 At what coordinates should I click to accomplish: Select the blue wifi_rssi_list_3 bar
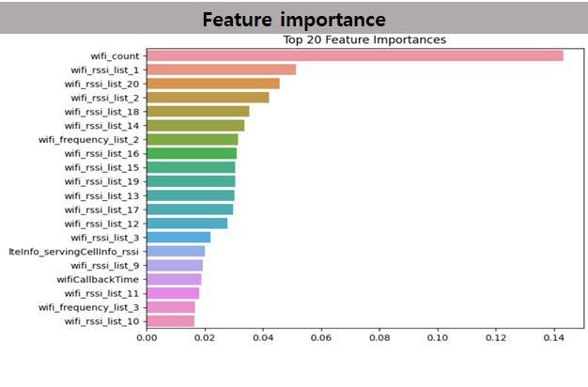pyautogui.click(x=178, y=238)
